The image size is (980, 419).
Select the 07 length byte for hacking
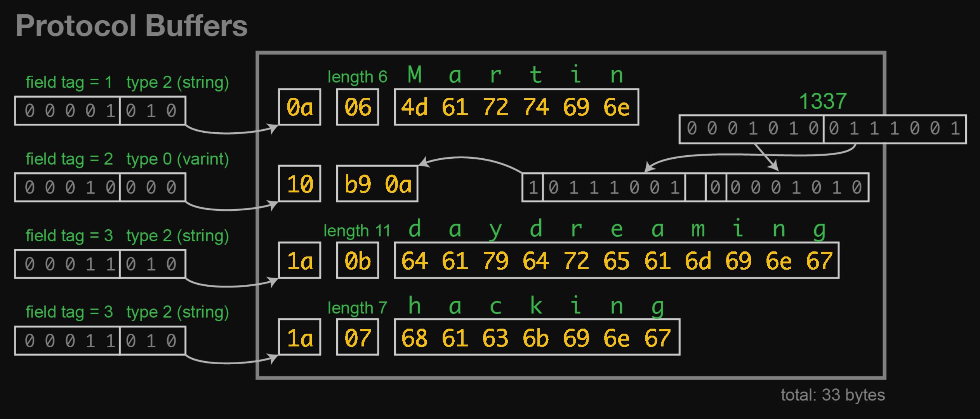click(x=357, y=338)
